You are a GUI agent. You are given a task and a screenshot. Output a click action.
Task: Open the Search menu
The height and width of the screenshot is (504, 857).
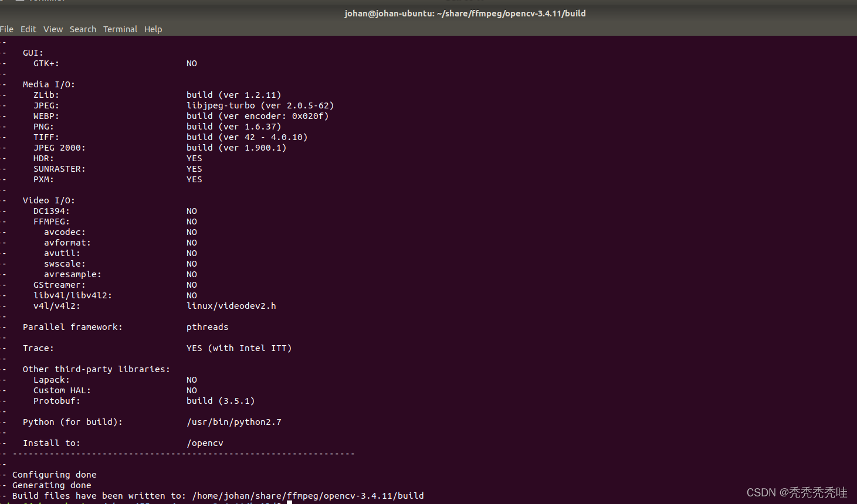coord(83,29)
